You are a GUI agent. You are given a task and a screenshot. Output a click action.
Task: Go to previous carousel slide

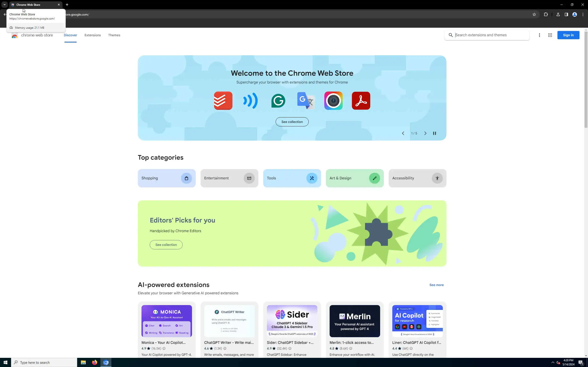pos(403,133)
